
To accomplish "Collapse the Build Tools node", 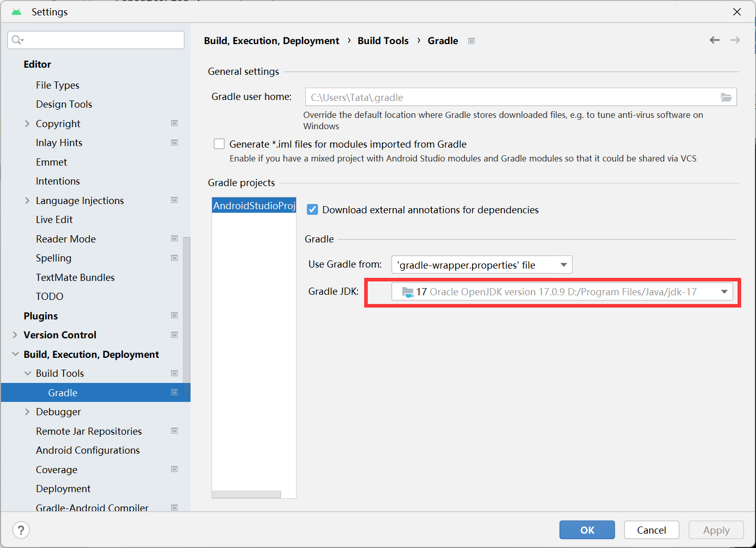I will [28, 373].
